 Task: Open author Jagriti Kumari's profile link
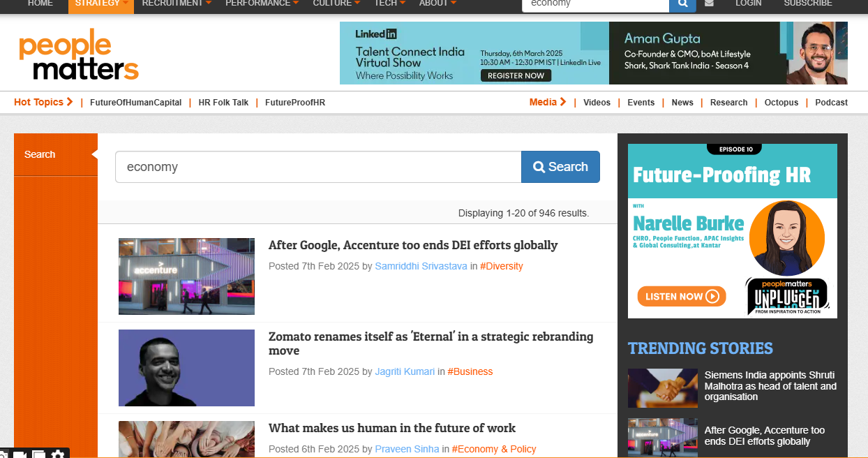click(x=405, y=371)
